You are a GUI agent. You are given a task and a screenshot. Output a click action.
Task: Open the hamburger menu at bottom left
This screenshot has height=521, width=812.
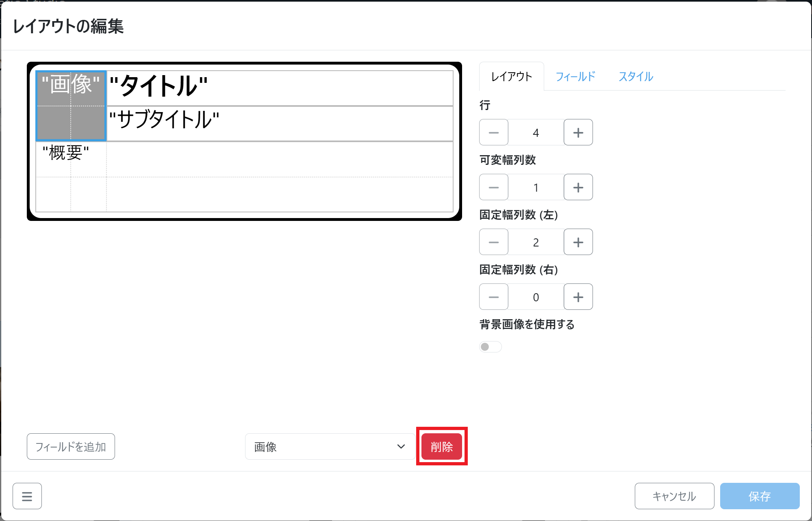point(27,496)
